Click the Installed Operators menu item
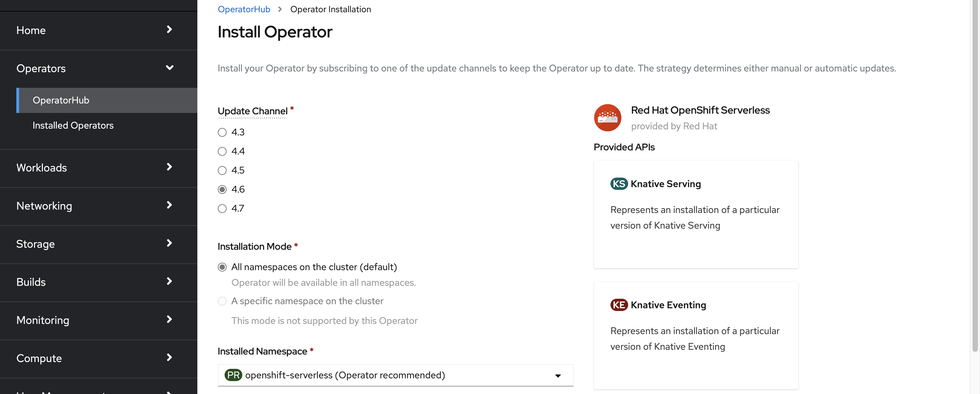This screenshot has height=394, width=980. (x=73, y=125)
